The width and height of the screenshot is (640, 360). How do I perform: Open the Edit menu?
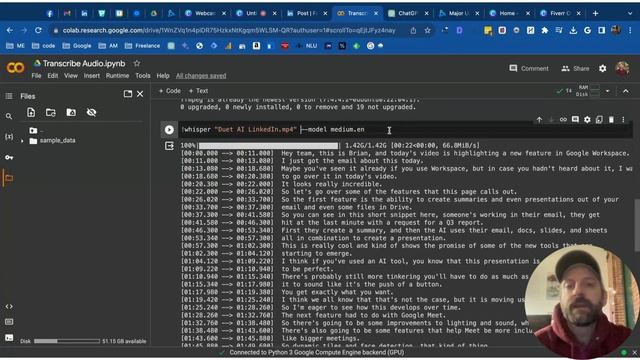click(53, 76)
